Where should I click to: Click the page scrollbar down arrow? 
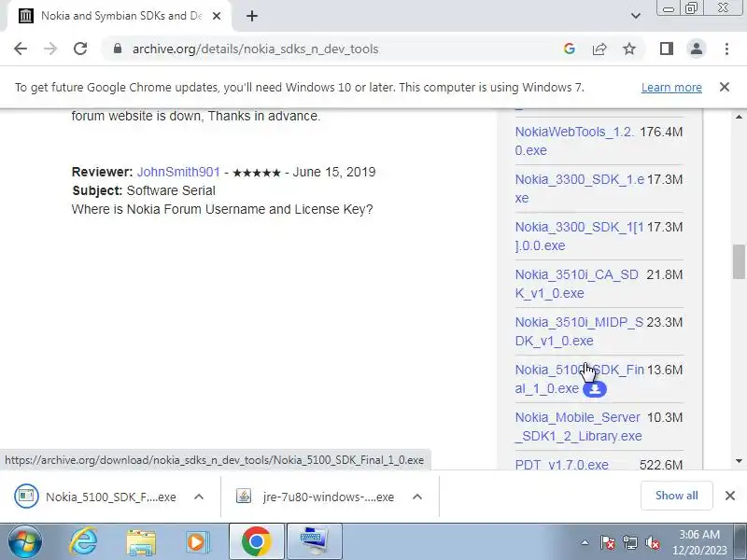(x=739, y=460)
